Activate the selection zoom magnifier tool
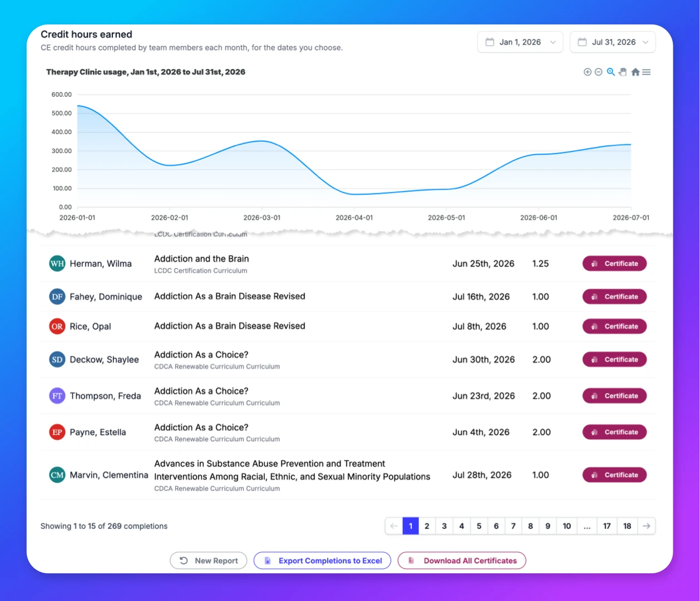 [610, 72]
